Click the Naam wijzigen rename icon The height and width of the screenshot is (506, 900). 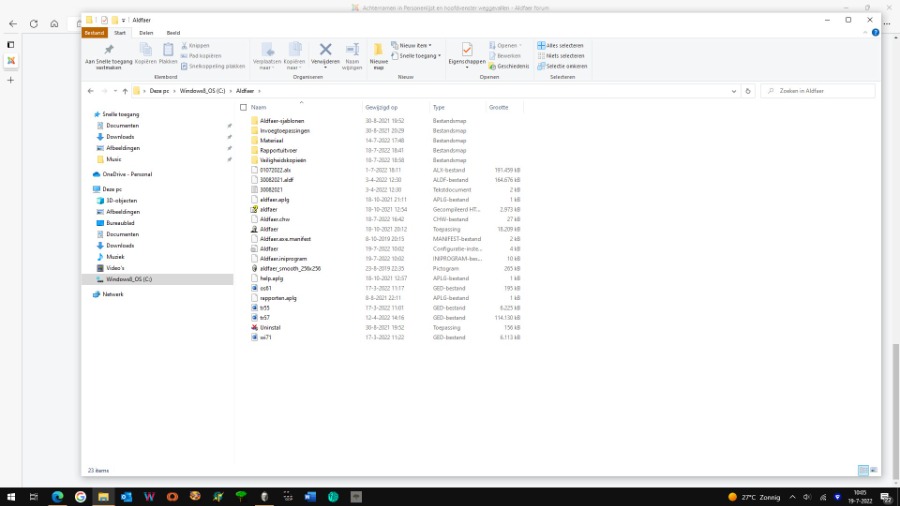click(x=352, y=50)
